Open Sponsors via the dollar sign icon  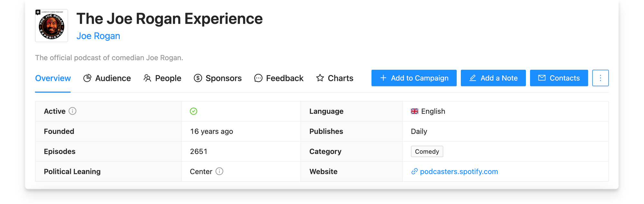[198, 78]
